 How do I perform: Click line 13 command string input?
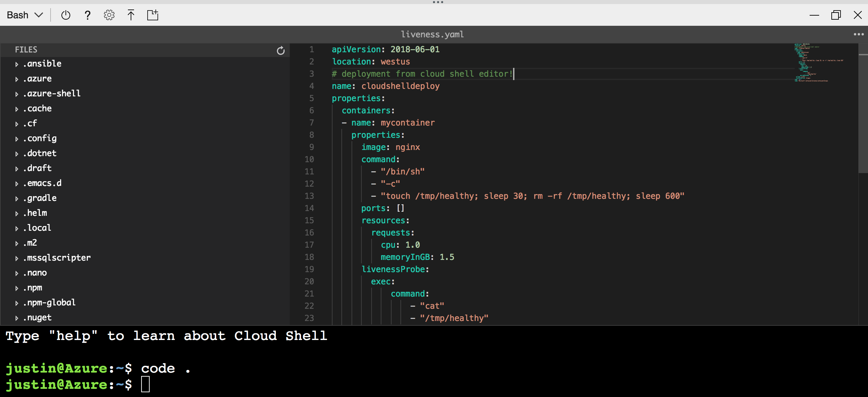click(533, 195)
